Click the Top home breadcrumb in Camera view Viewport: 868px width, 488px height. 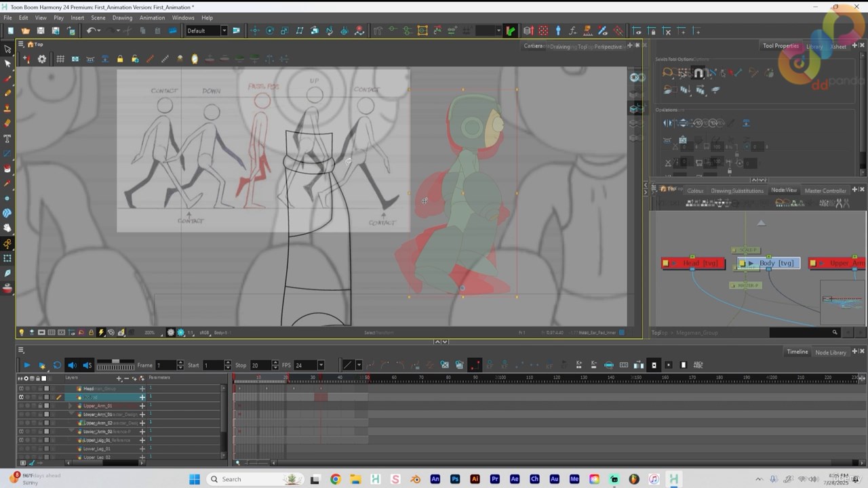point(36,45)
